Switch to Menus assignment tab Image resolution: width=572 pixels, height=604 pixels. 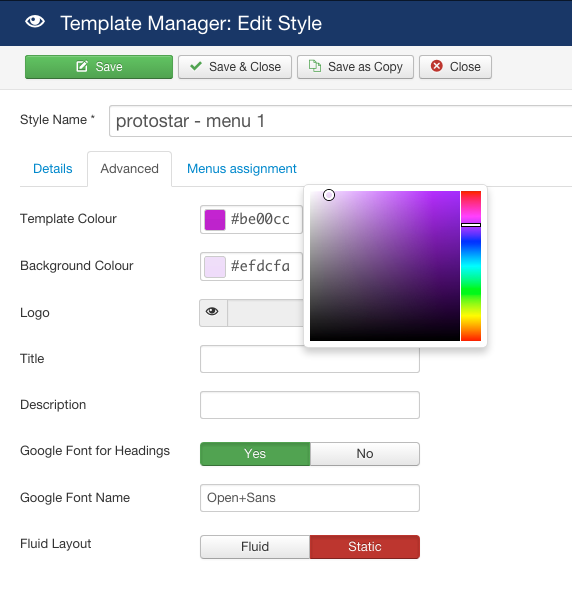click(x=242, y=169)
